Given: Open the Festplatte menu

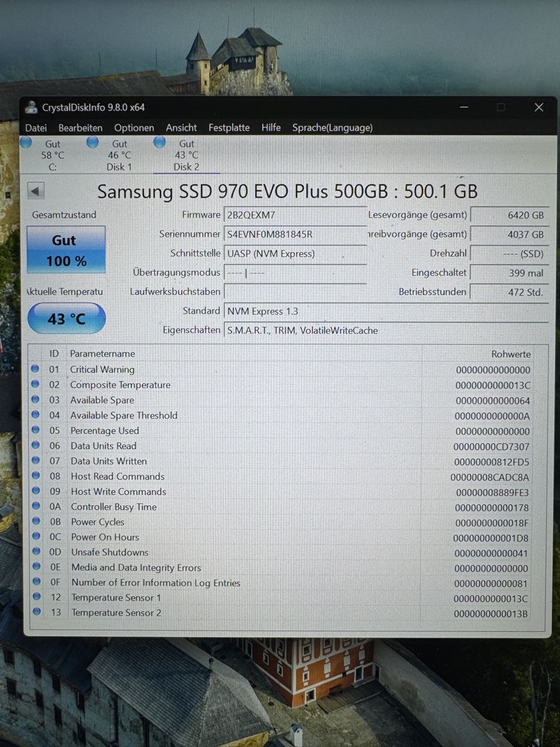Looking at the screenshot, I should [x=229, y=128].
